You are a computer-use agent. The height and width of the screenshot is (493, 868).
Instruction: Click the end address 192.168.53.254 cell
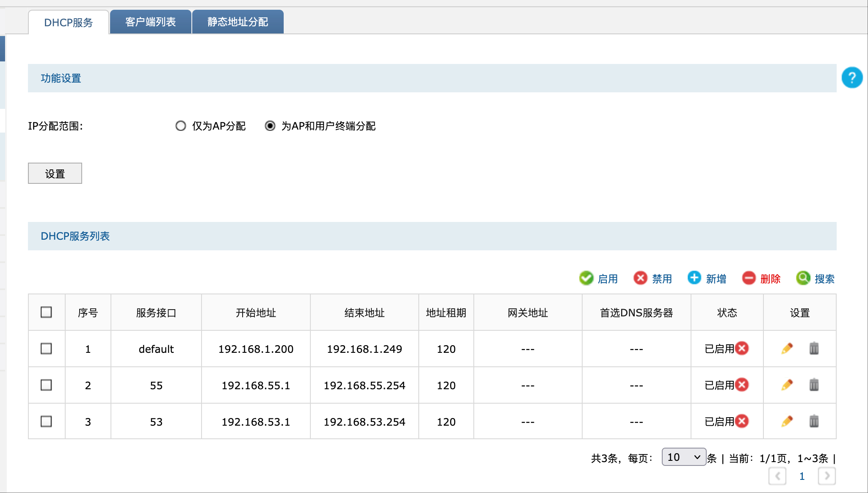(365, 422)
